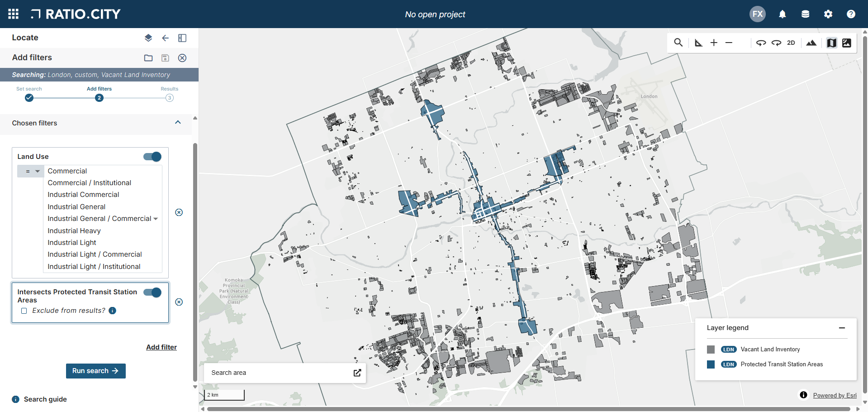This screenshot has height=412, width=868.
Task: Expand Industrial General / Commercial option
Action: (156, 218)
